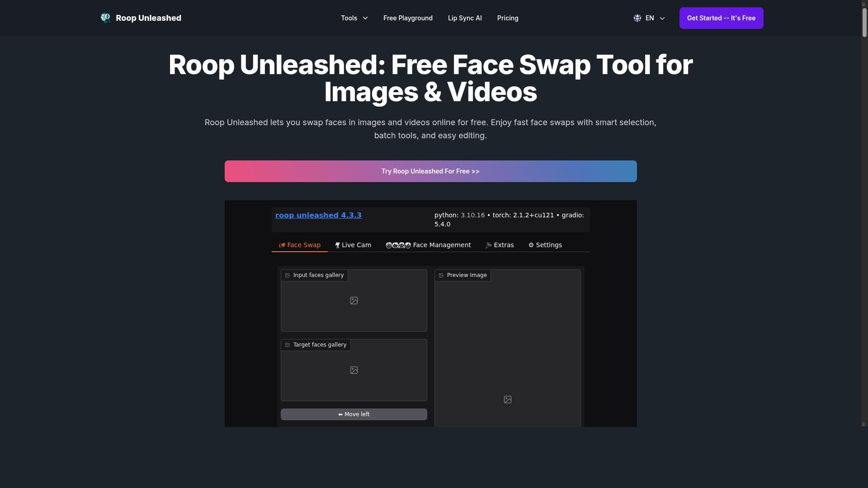Click image placeholder in Target faces gallery
Screen dimensions: 868x488
[x=354, y=371]
